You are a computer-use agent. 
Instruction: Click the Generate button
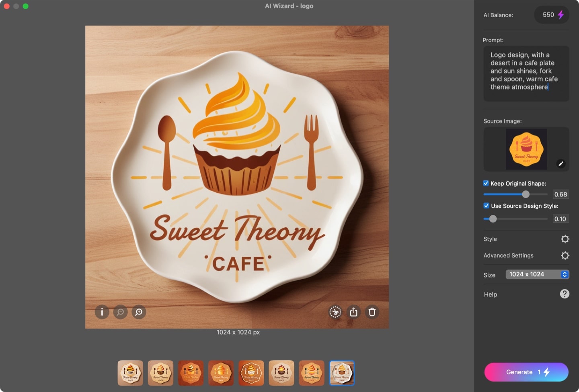(x=526, y=372)
